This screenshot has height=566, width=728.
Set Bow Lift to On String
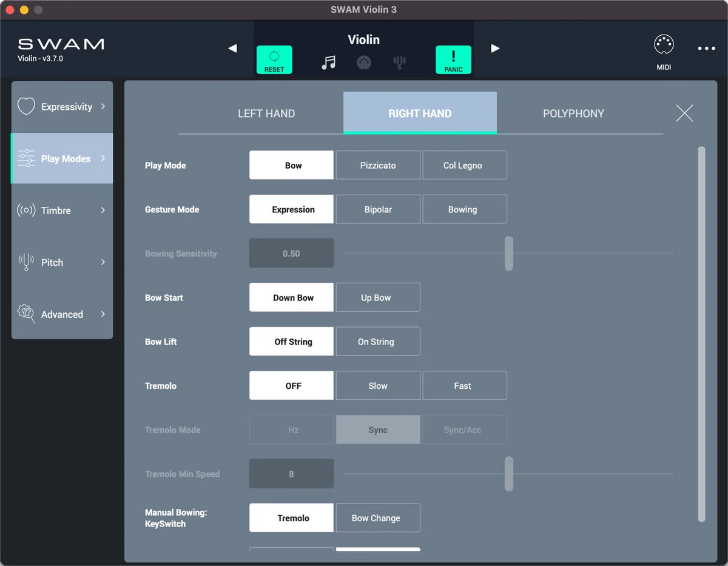click(378, 341)
